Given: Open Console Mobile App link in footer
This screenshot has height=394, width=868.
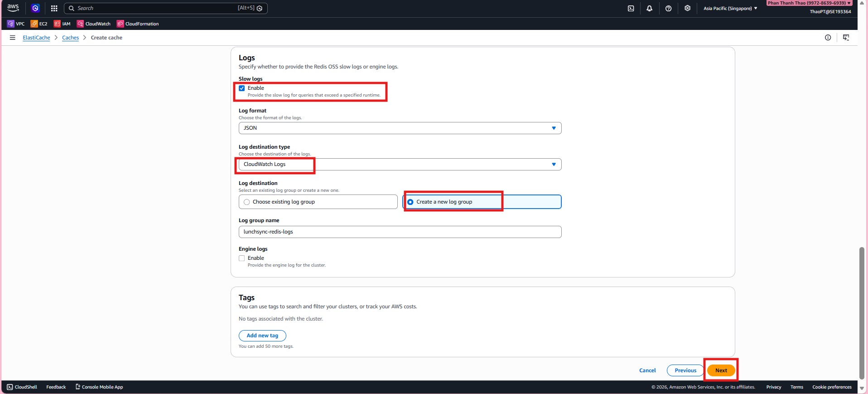Looking at the screenshot, I should tap(99, 387).
